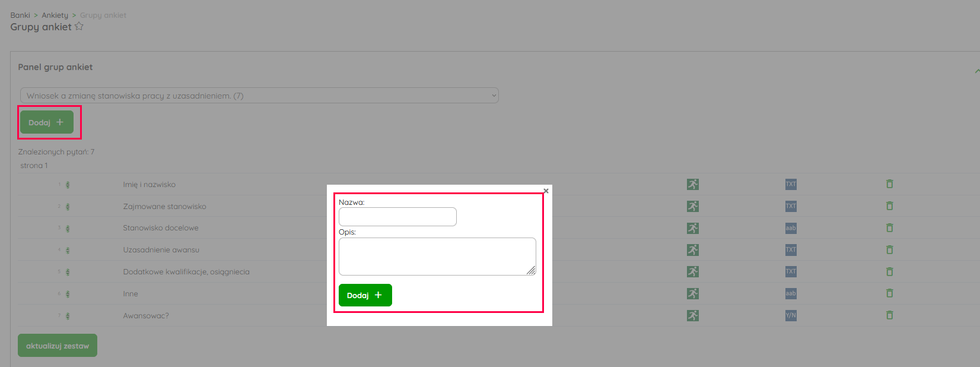
Task: Click the reorder arrows icon for Inne row
Action: tap(68, 294)
